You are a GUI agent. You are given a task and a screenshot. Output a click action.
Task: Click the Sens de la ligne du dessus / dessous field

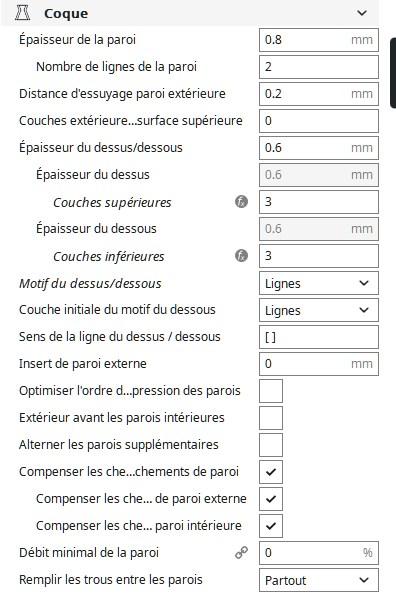pyautogui.click(x=319, y=337)
